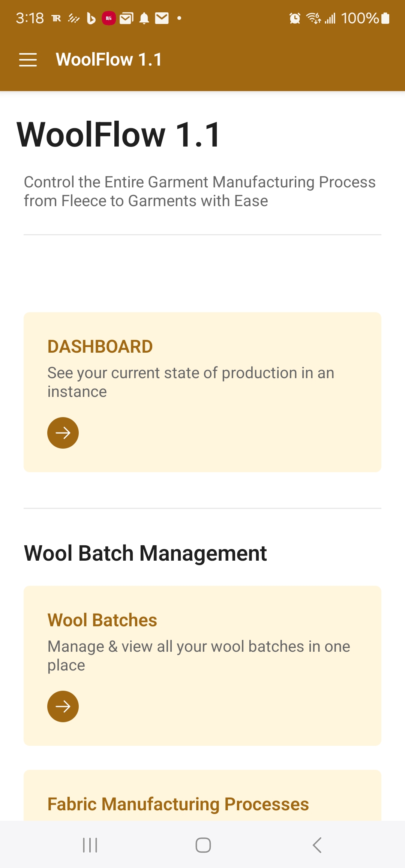Open the recent apps button

coord(90,845)
